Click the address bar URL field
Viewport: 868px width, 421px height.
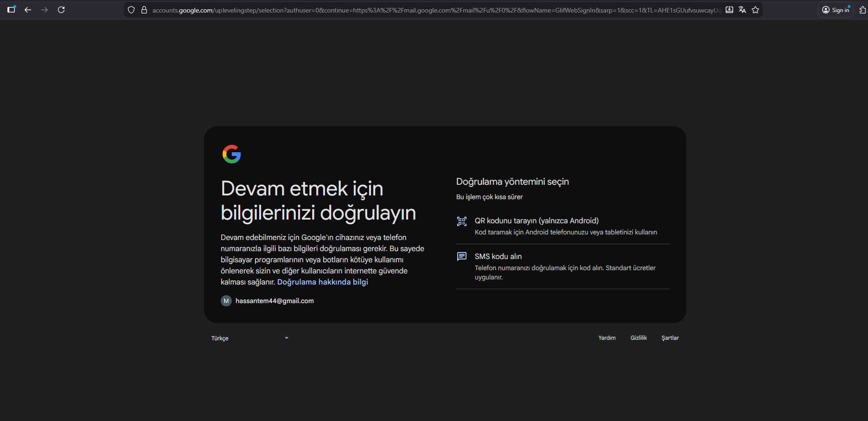tap(436, 10)
